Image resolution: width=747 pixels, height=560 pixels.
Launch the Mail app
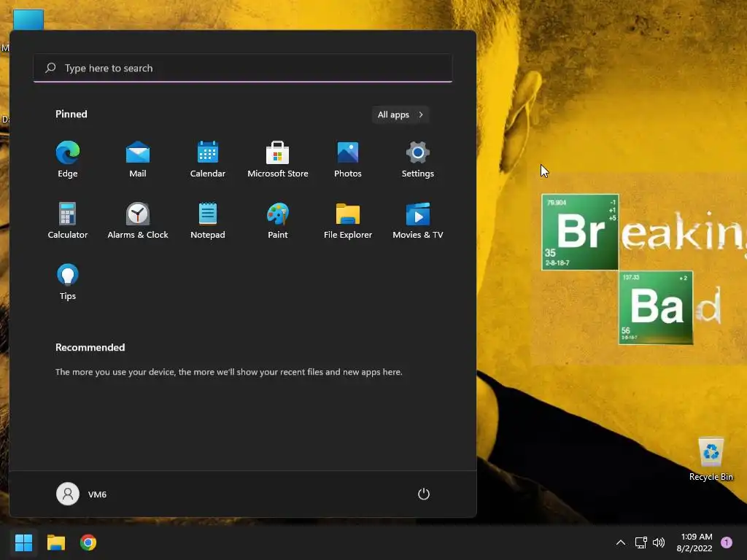tap(138, 160)
